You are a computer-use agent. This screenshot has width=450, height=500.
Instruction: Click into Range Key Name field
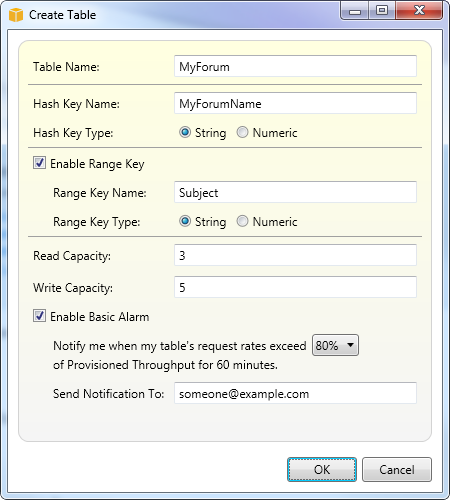(295, 192)
